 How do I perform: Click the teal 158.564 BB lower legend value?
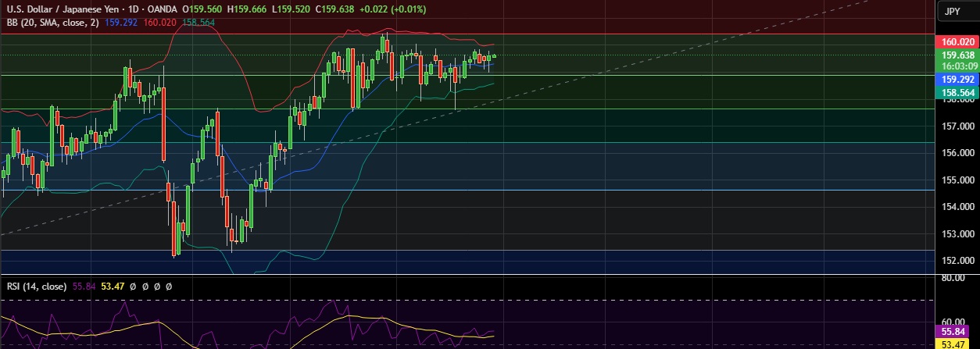198,23
